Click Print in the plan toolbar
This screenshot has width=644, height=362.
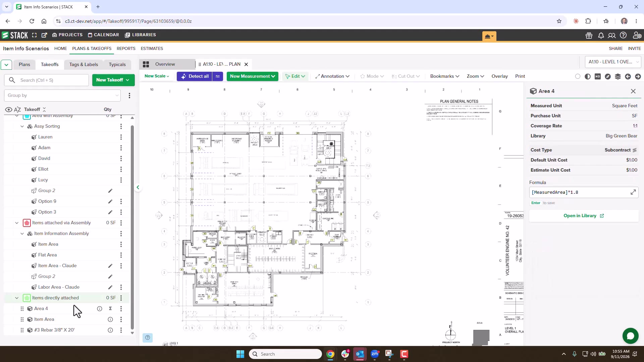(520, 76)
